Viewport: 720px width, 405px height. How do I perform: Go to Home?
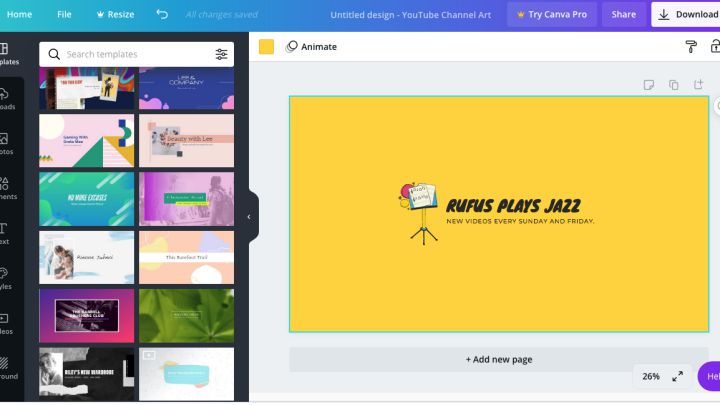click(19, 14)
